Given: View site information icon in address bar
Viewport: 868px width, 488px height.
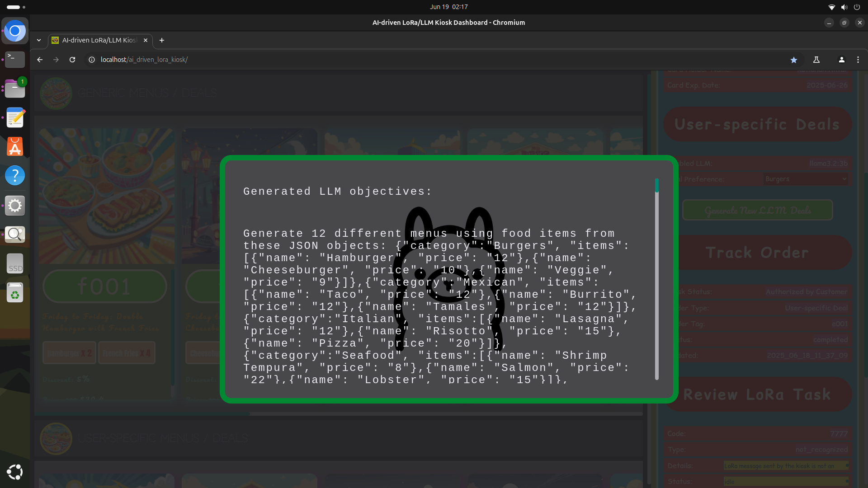Looking at the screenshot, I should pos(92,60).
